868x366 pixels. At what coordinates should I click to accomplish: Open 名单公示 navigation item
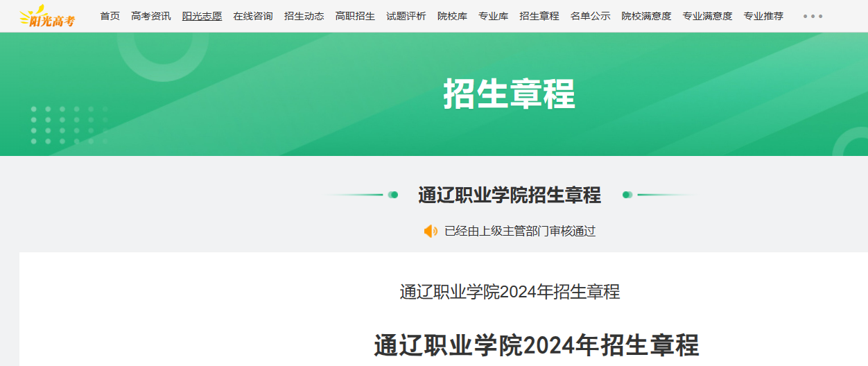pos(591,16)
